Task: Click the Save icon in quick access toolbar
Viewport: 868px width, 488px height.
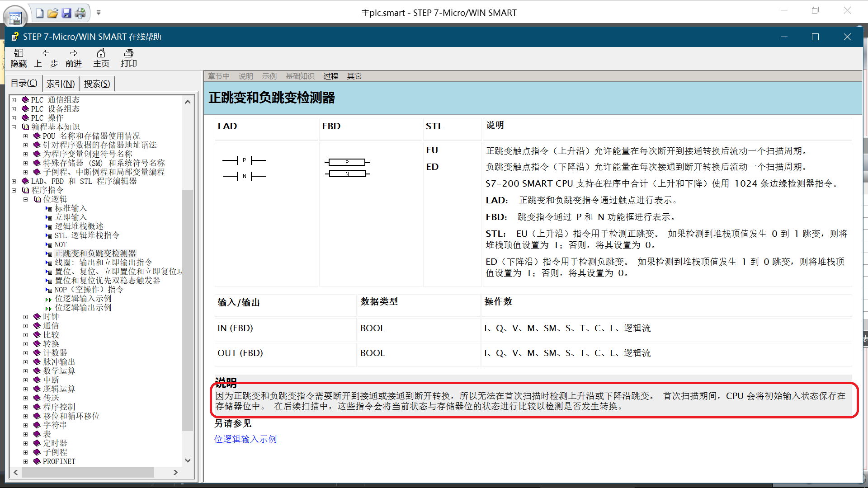Action: coord(66,13)
